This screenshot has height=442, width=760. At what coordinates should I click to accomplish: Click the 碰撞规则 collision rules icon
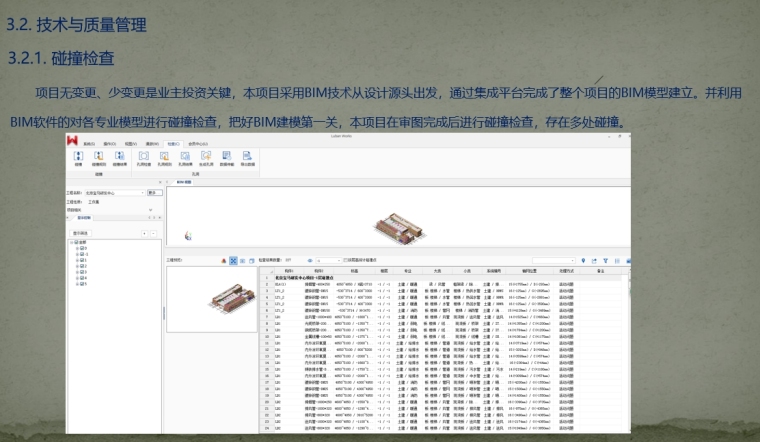coord(97,158)
